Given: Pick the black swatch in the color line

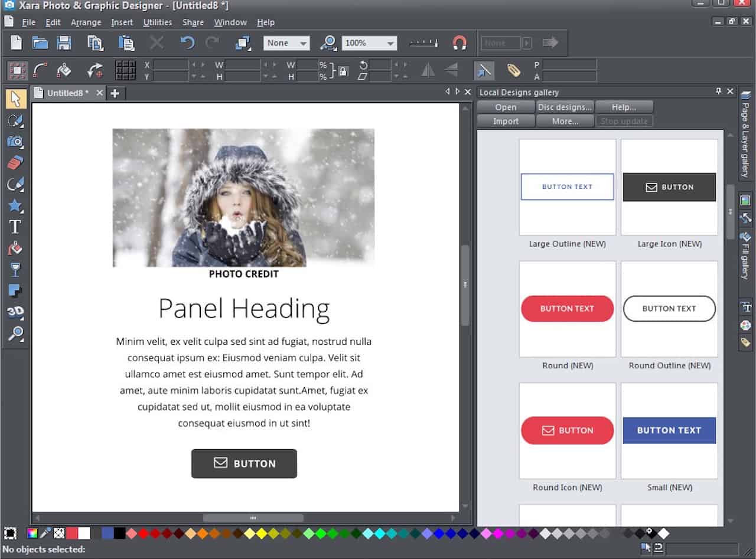Looking at the screenshot, I should click(120, 534).
